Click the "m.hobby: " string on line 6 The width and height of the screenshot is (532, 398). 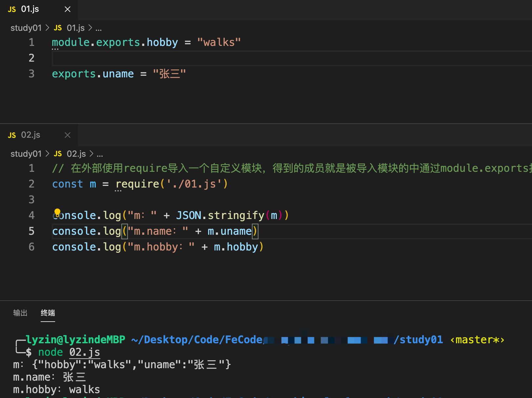(161, 247)
